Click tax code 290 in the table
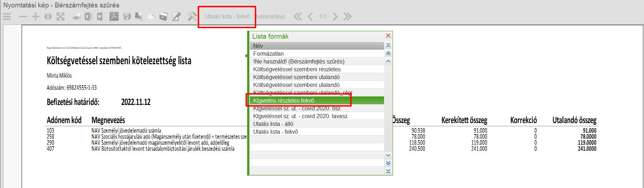The image size is (644, 188). [x=50, y=143]
